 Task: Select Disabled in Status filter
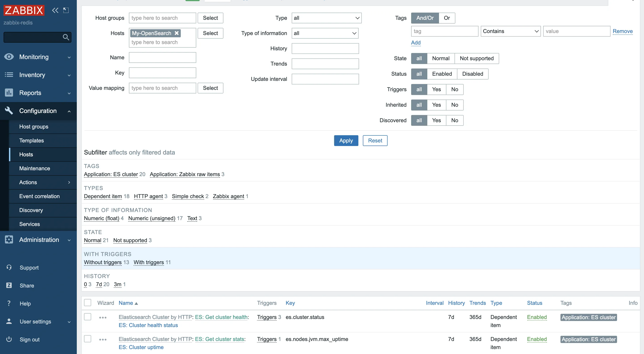coord(472,74)
